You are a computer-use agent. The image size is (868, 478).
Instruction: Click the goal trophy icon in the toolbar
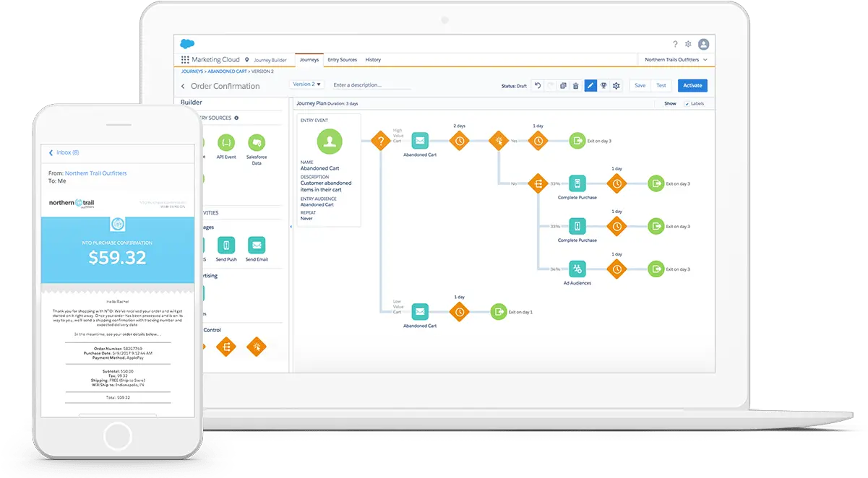click(603, 85)
